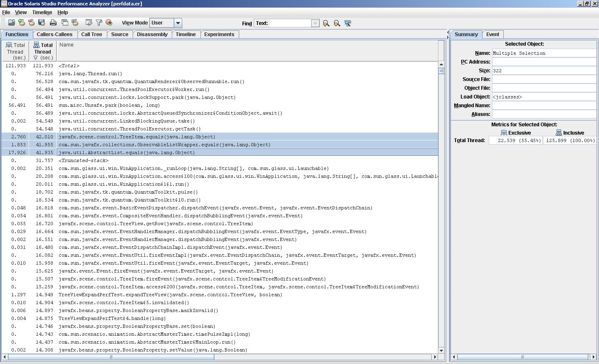Click the second magnifier icon beside Find

coord(337,23)
